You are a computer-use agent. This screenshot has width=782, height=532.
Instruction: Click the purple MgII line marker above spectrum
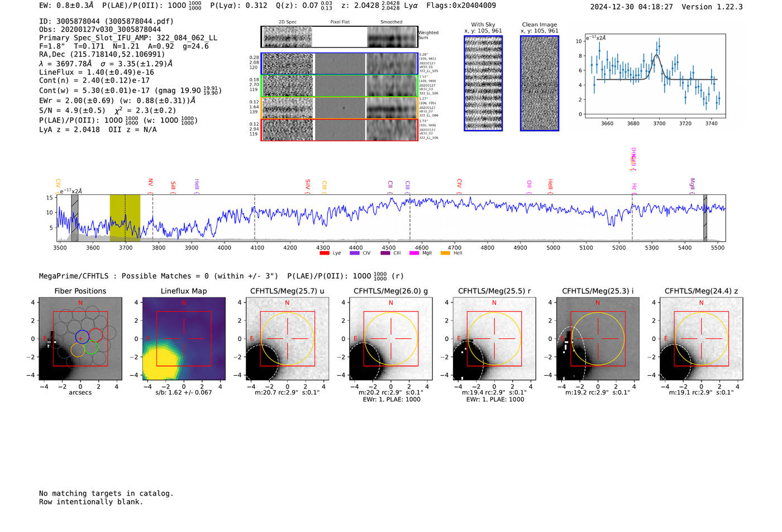(692, 185)
